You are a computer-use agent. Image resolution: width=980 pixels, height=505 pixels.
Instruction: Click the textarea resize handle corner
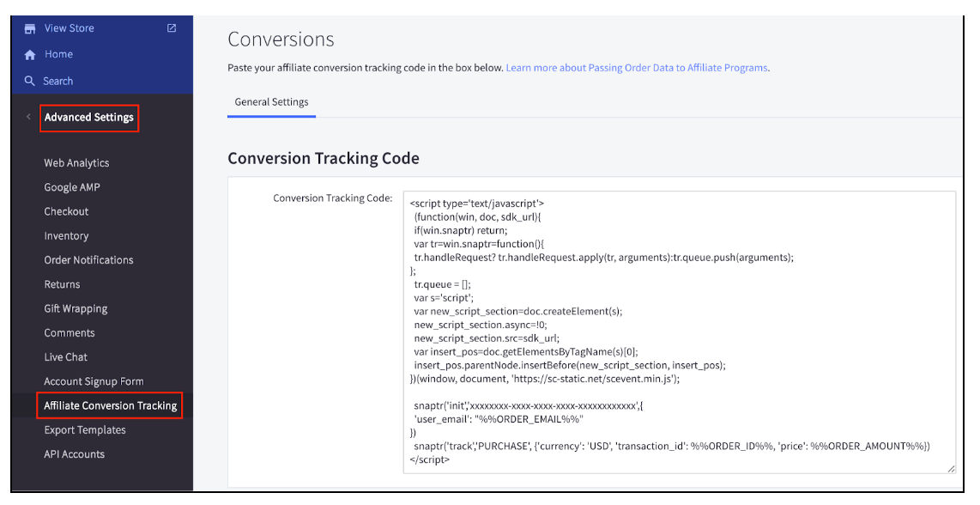[951, 468]
